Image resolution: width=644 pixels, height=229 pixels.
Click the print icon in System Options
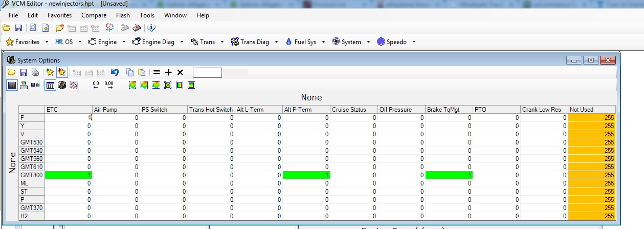pos(35,73)
